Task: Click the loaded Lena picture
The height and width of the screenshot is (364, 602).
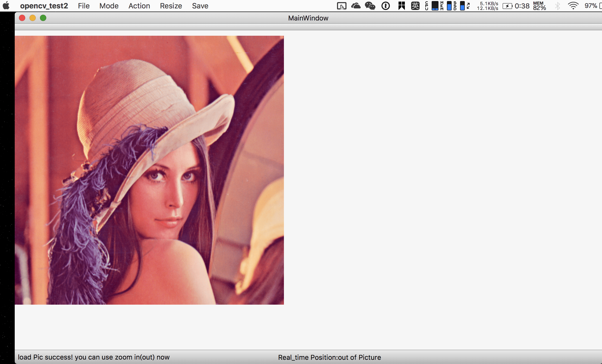Action: click(x=149, y=170)
